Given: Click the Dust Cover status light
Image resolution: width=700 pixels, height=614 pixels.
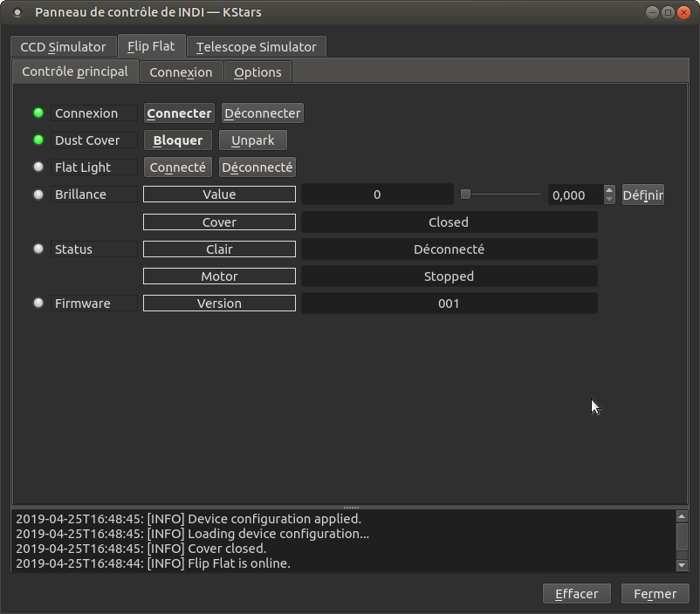Looking at the screenshot, I should click(38, 140).
